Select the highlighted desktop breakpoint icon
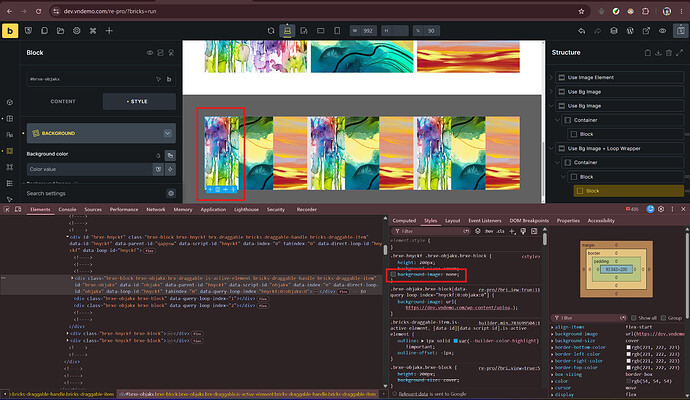 point(287,31)
